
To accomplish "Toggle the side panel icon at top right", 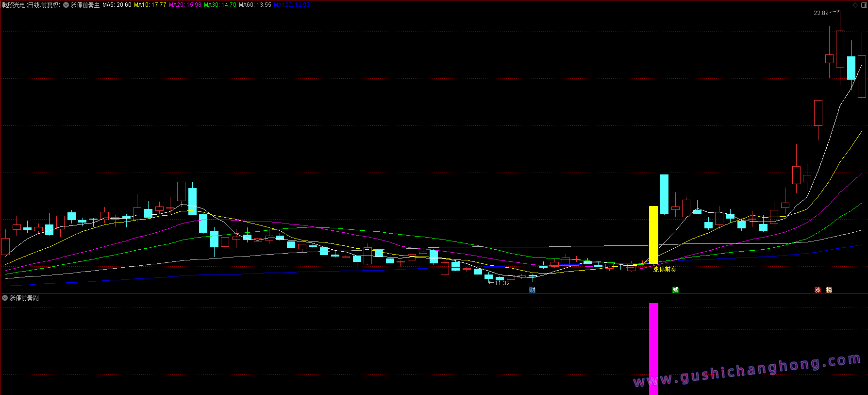I will [x=864, y=5].
